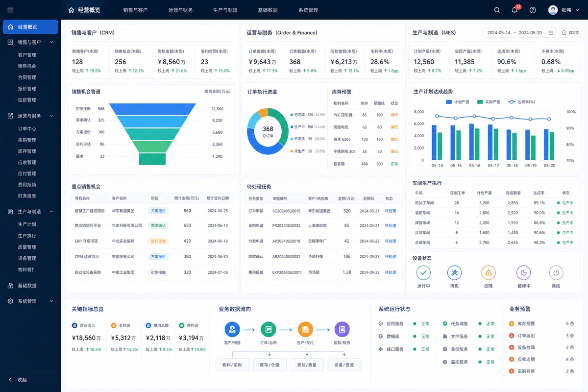This screenshot has height=392, width=588.
Task: Open the notification bell
Action: click(514, 10)
